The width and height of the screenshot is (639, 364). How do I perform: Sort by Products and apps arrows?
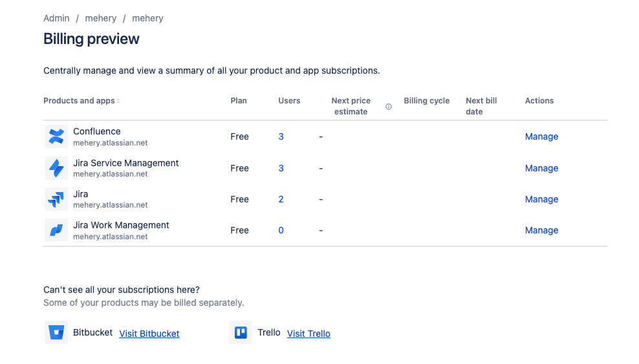point(118,101)
